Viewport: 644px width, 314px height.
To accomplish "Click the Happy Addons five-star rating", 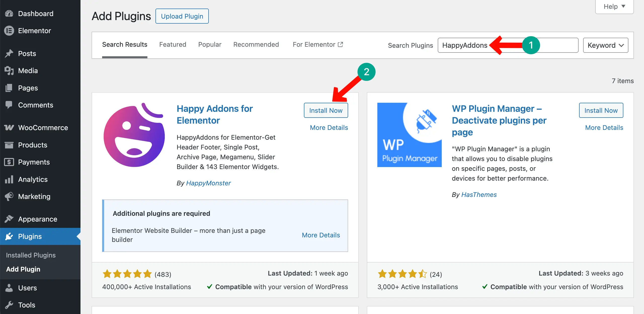I will click(x=127, y=274).
